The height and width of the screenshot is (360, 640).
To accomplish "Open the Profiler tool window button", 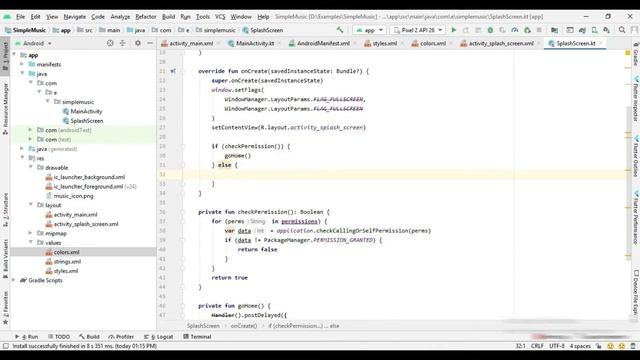I will click(121, 337).
